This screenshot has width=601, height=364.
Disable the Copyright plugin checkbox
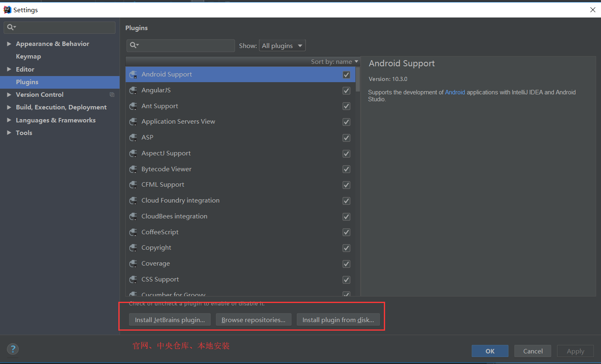[x=346, y=248]
